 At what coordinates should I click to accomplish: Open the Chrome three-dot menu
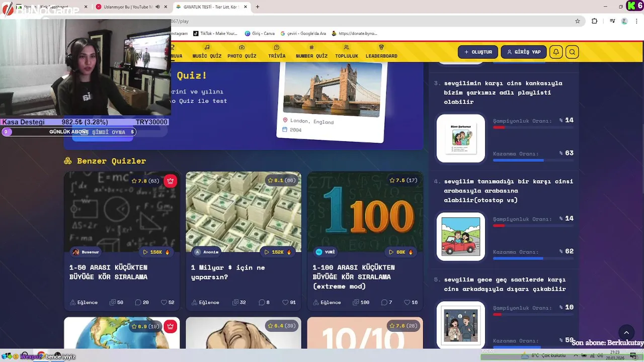click(637, 21)
